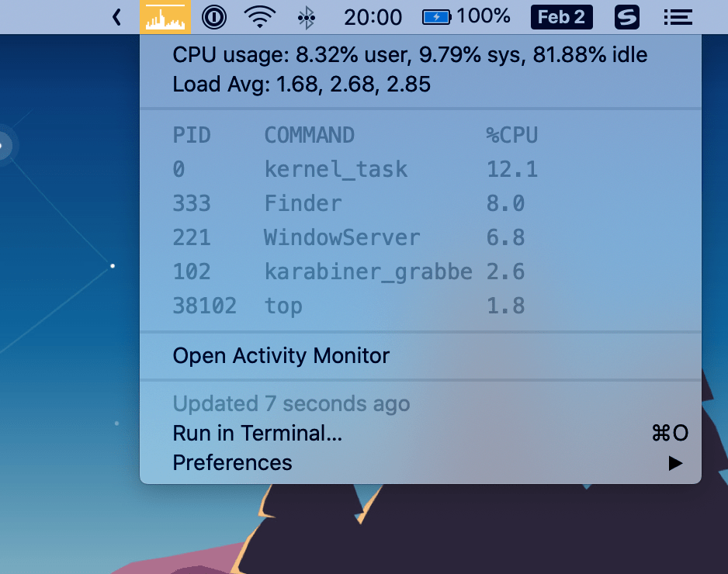Open the 1Password menu bar icon
Screen dimensions: 728x574
(214, 18)
